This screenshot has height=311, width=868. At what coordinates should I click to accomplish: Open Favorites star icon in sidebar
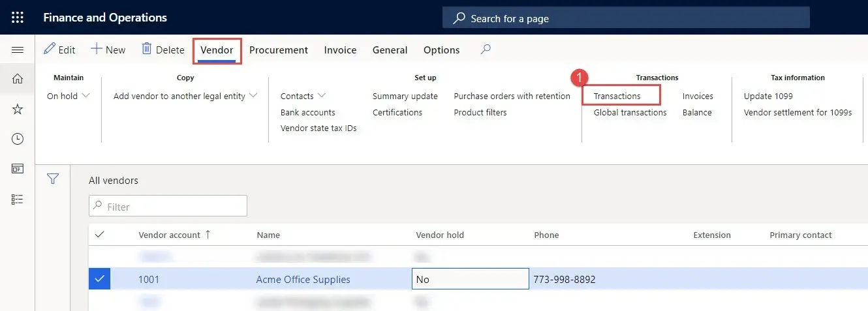click(18, 109)
